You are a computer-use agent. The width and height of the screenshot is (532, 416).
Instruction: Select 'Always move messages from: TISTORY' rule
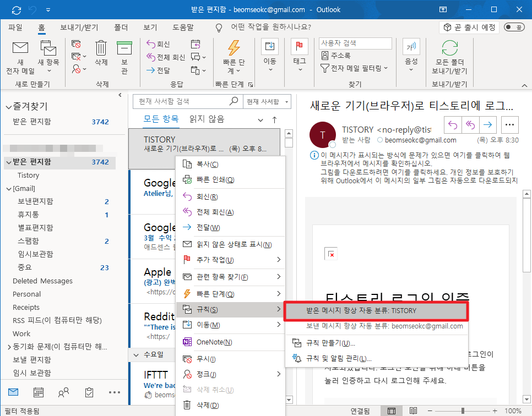pos(376,311)
